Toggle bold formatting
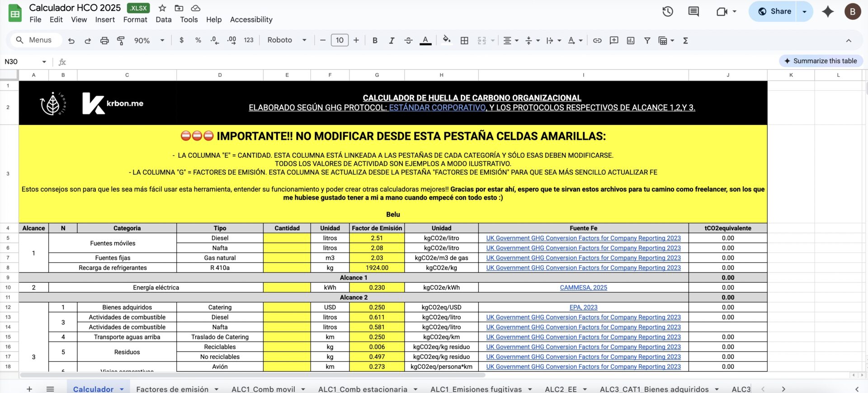868x393 pixels. 375,41
